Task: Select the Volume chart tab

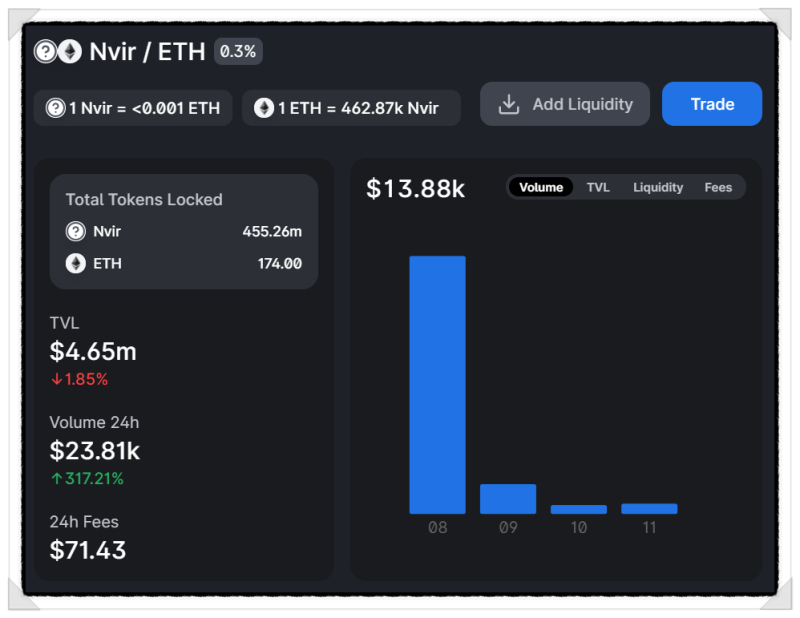Action: [541, 187]
